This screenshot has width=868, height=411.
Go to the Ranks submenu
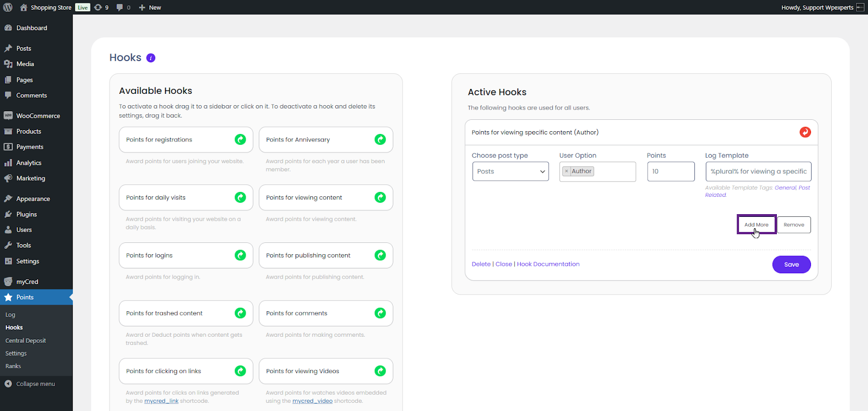click(x=13, y=366)
